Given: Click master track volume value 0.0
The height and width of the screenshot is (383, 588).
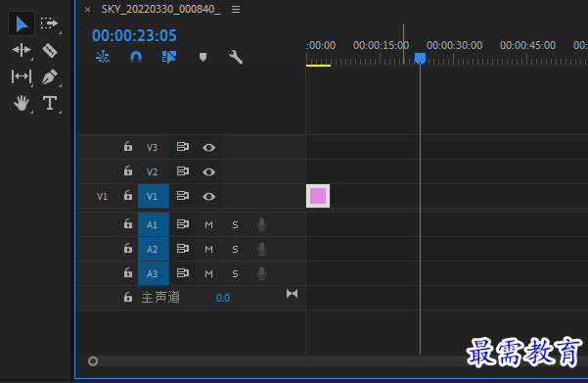Looking at the screenshot, I should click(x=223, y=298).
